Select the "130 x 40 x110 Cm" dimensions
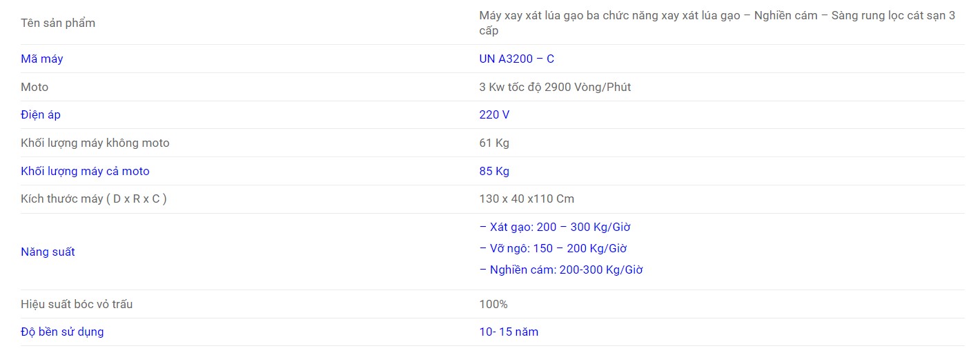The height and width of the screenshot is (355, 980). tap(527, 199)
